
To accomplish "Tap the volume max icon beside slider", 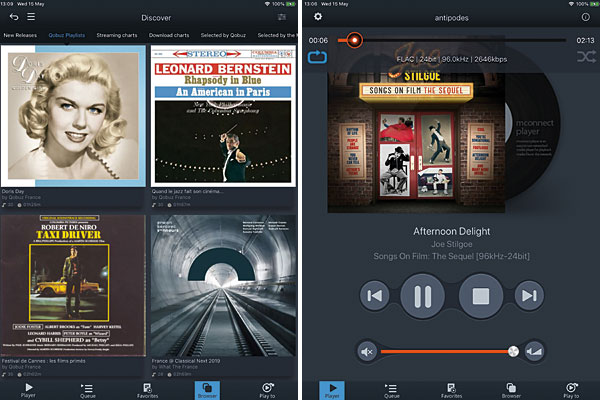I will coord(534,351).
